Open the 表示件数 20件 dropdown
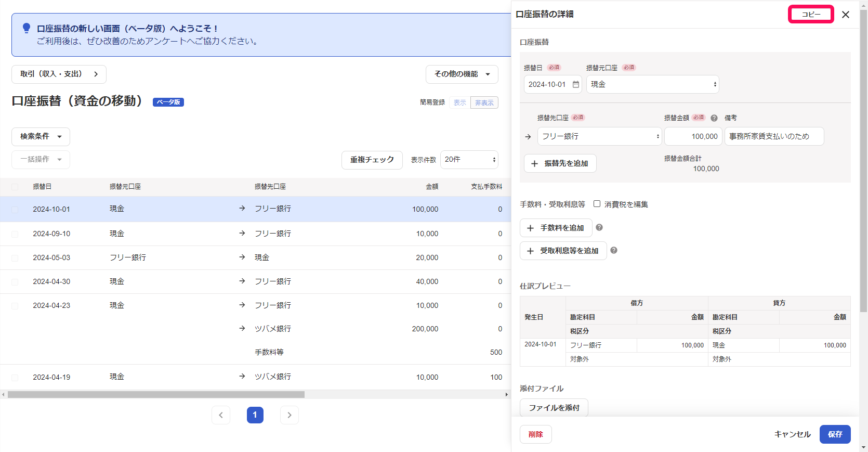This screenshot has width=868, height=452. pyautogui.click(x=469, y=159)
